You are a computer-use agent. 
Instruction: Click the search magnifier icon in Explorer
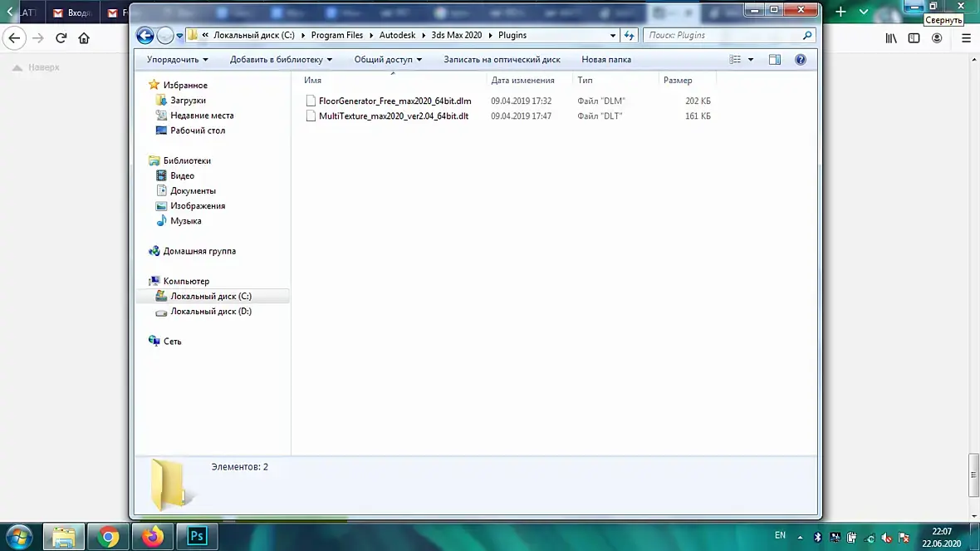[x=807, y=35]
